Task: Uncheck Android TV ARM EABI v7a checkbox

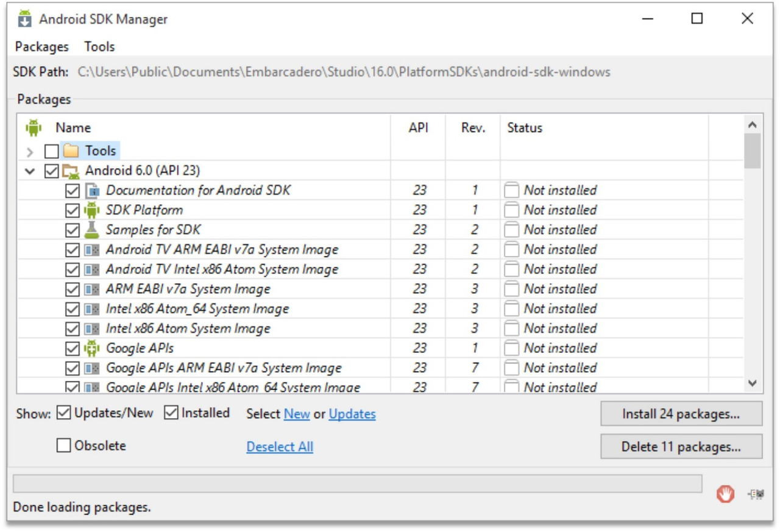Action: pos(73,250)
